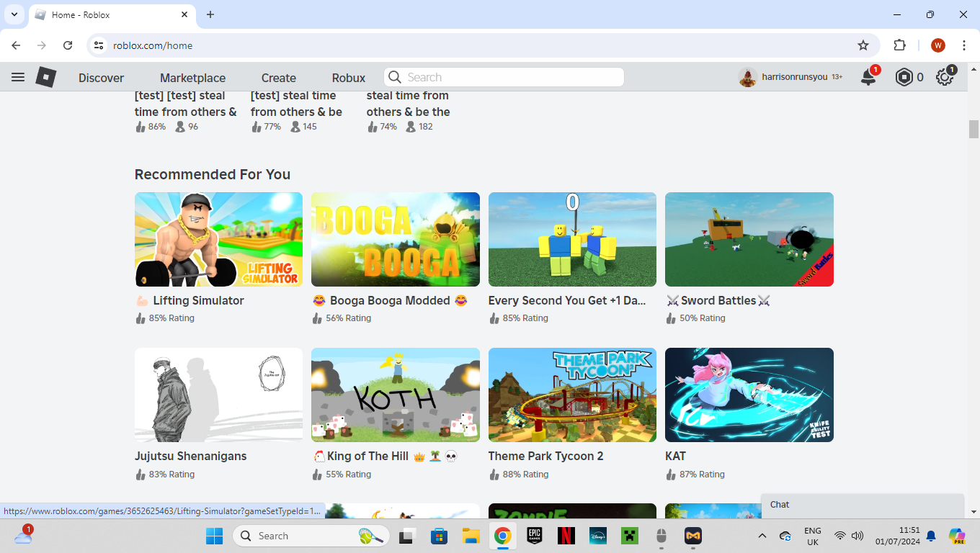This screenshot has width=980, height=553.
Task: Click the page vertical scrollbar thumb
Action: click(x=974, y=129)
